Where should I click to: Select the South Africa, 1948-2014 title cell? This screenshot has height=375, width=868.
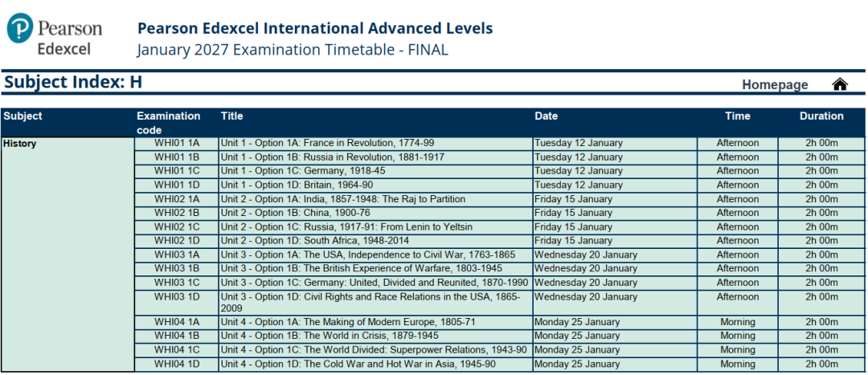click(375, 241)
